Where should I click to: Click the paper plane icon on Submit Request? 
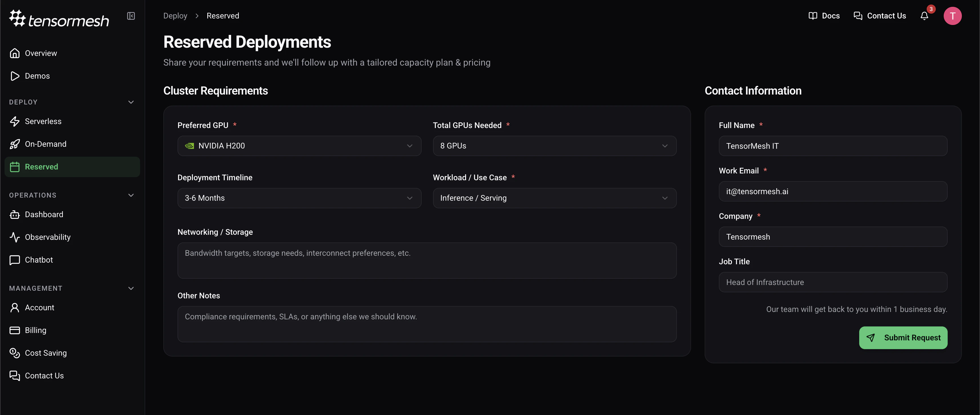871,338
